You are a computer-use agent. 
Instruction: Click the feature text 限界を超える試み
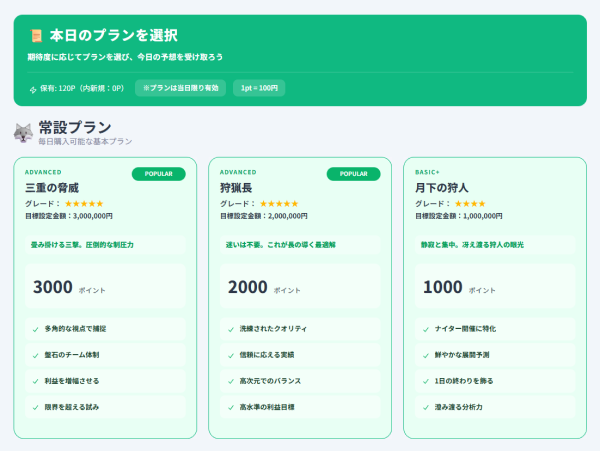72,407
